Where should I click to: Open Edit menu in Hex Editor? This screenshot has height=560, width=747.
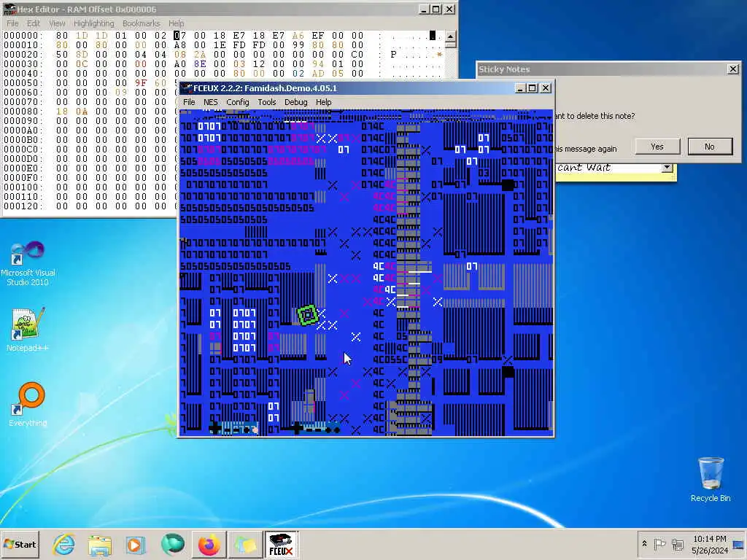pos(34,23)
